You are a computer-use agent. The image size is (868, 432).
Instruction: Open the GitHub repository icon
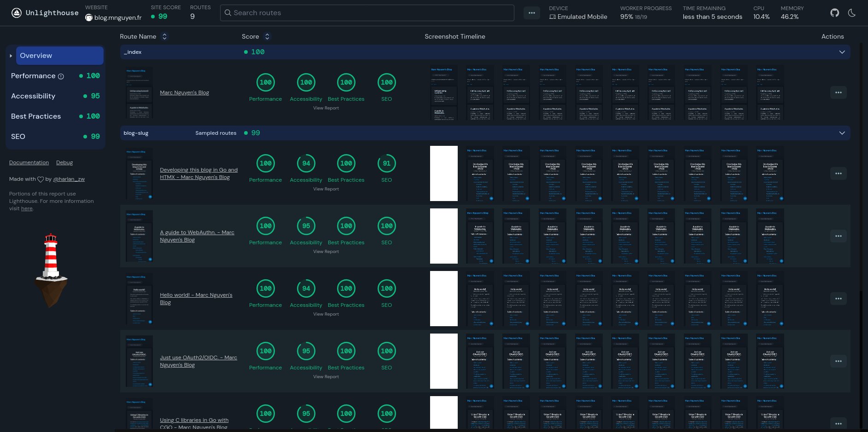tap(835, 13)
